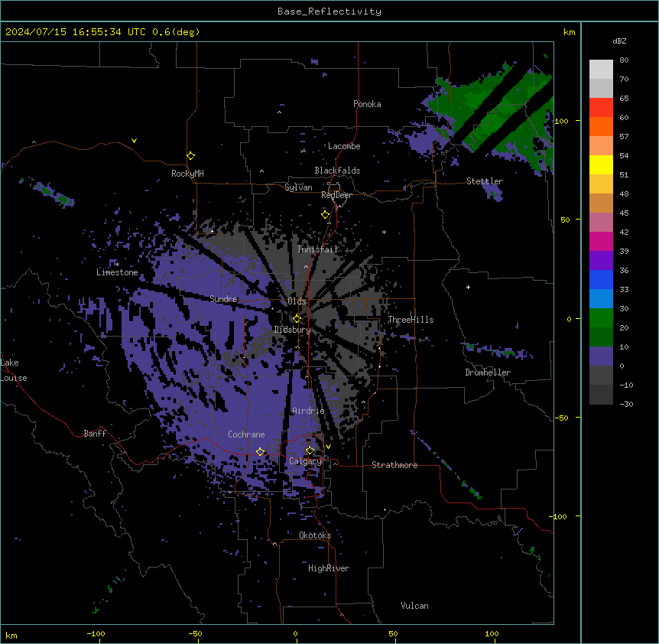The width and height of the screenshot is (659, 644).
Task: Click the 80 value on dBZ scale
Action: pyautogui.click(x=624, y=60)
